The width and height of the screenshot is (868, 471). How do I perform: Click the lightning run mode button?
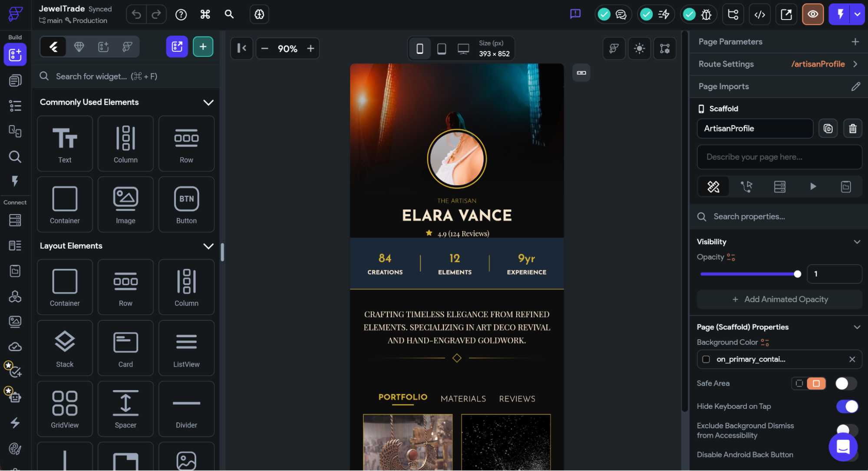(x=840, y=14)
